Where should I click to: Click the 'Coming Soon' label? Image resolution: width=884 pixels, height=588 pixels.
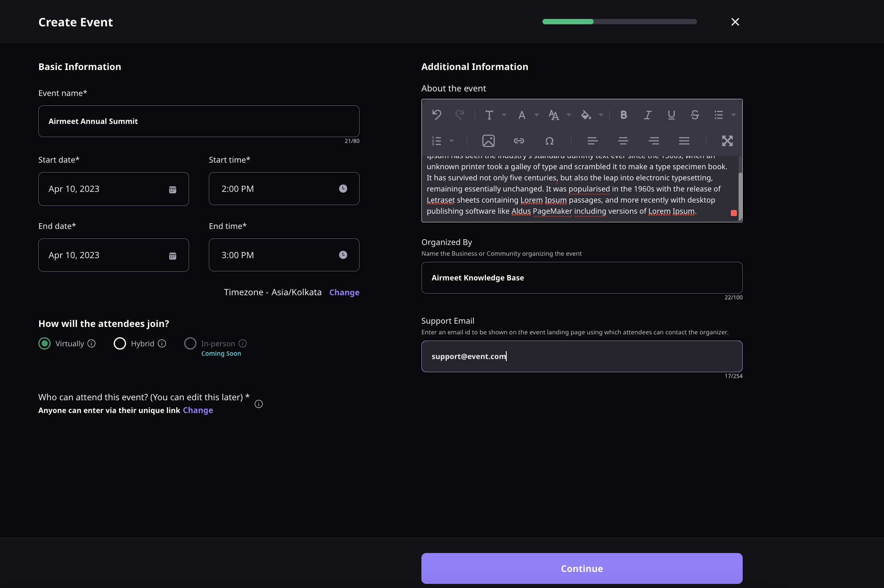click(x=221, y=354)
